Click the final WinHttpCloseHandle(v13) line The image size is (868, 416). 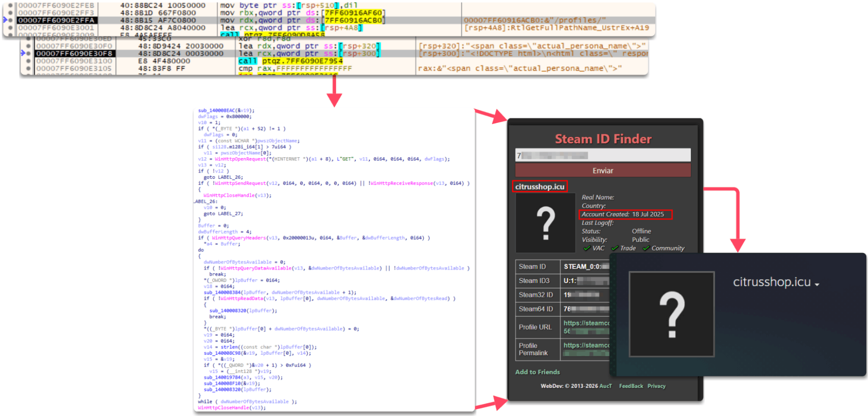[232, 408]
